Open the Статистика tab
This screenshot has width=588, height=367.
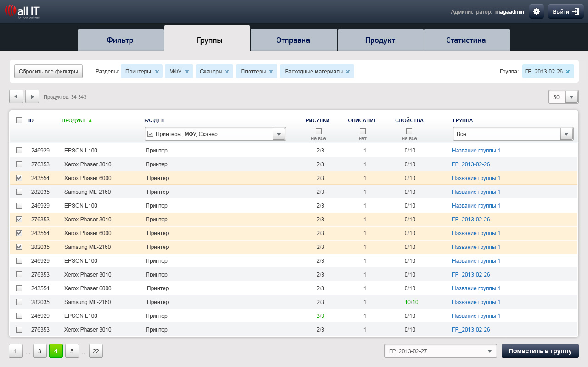coord(467,40)
